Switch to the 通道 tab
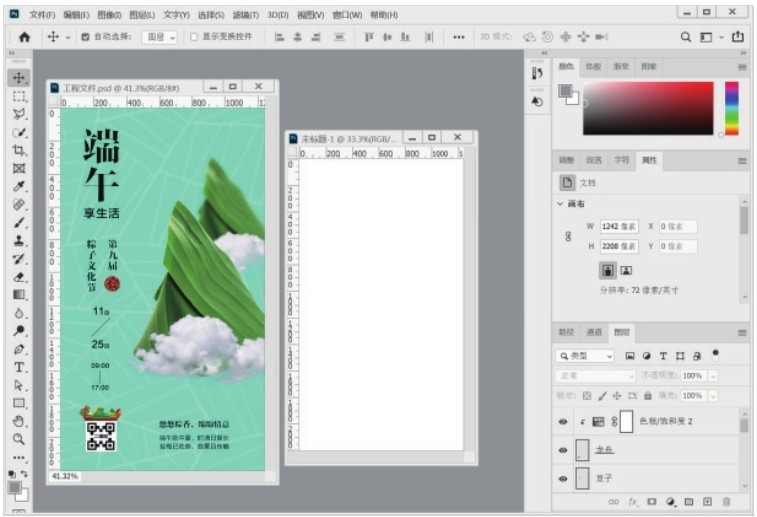This screenshot has width=757, height=517. tap(594, 332)
